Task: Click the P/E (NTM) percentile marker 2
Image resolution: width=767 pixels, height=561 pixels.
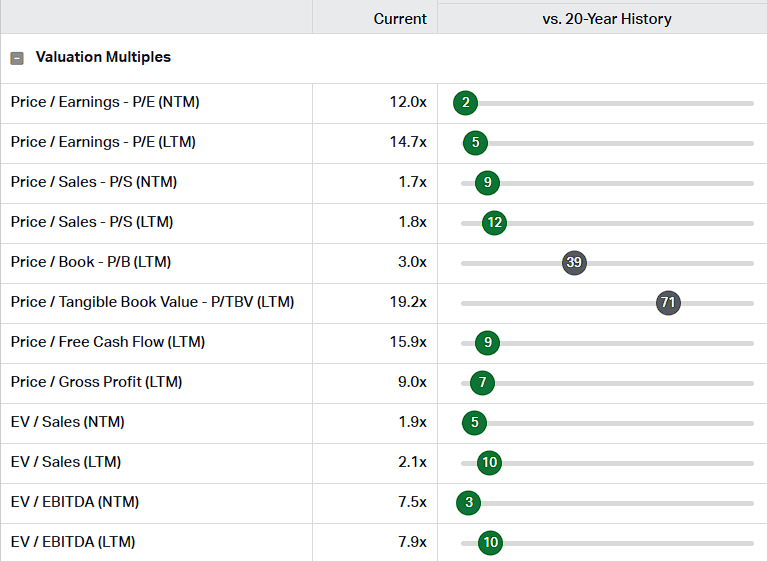Action: pos(465,102)
